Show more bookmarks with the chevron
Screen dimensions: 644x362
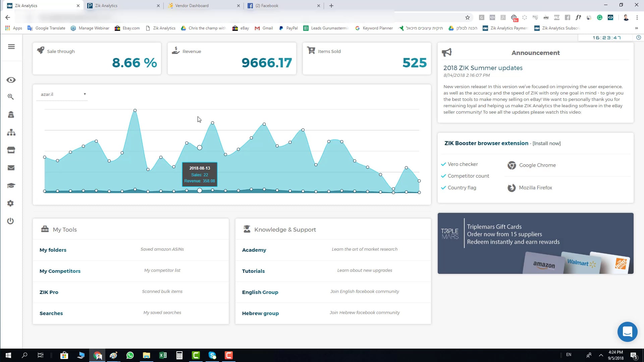pos(636,28)
